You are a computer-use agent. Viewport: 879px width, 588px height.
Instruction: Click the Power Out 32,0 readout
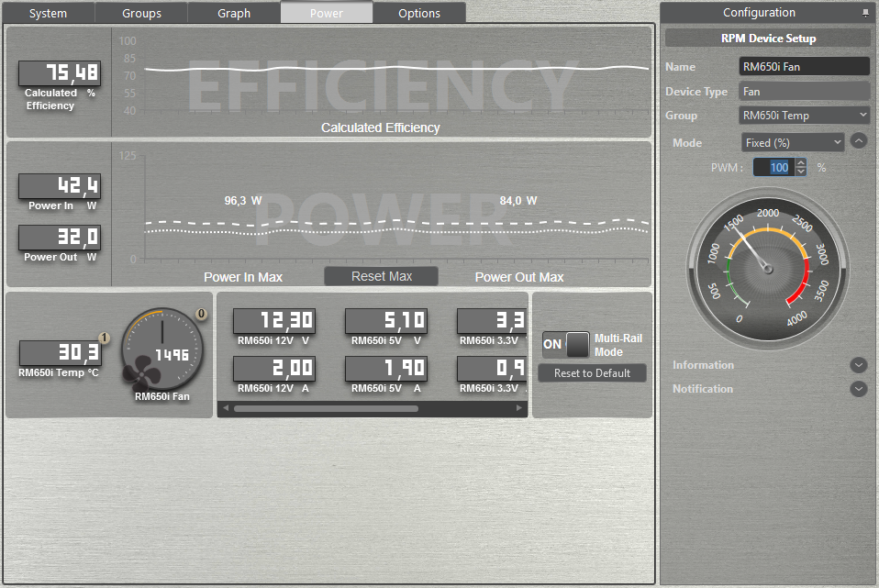click(60, 237)
